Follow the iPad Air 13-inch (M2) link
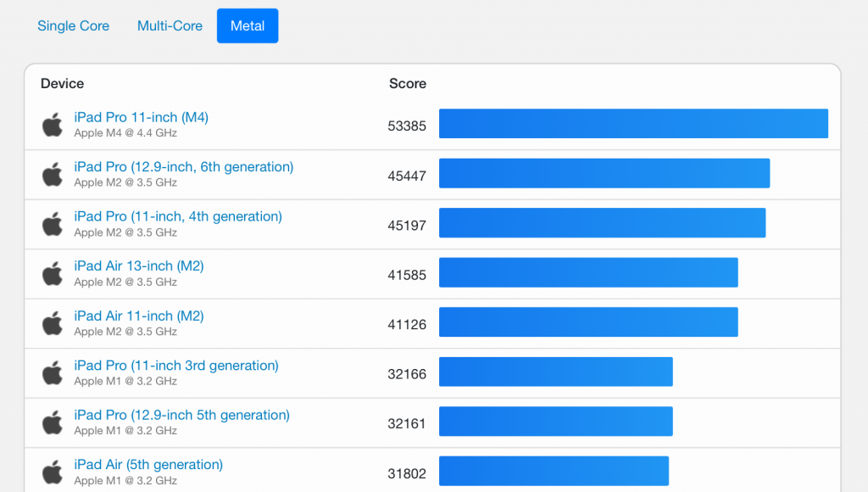The height and width of the screenshot is (492, 868). coord(139,266)
